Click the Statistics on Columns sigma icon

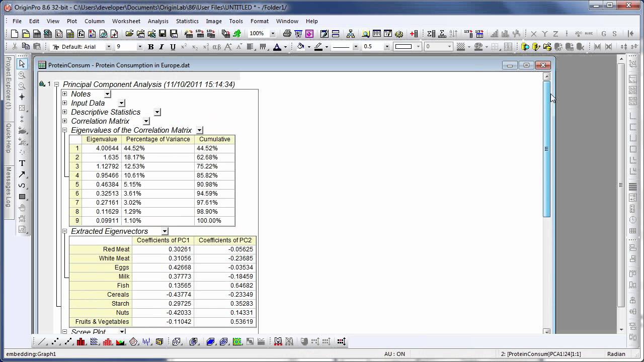pyautogui.click(x=431, y=34)
